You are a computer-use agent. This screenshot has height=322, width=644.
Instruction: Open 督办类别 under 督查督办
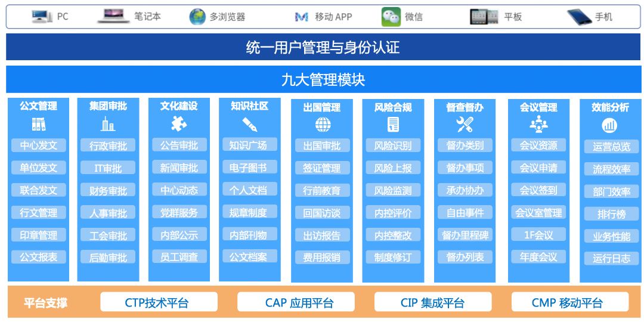coord(465,145)
